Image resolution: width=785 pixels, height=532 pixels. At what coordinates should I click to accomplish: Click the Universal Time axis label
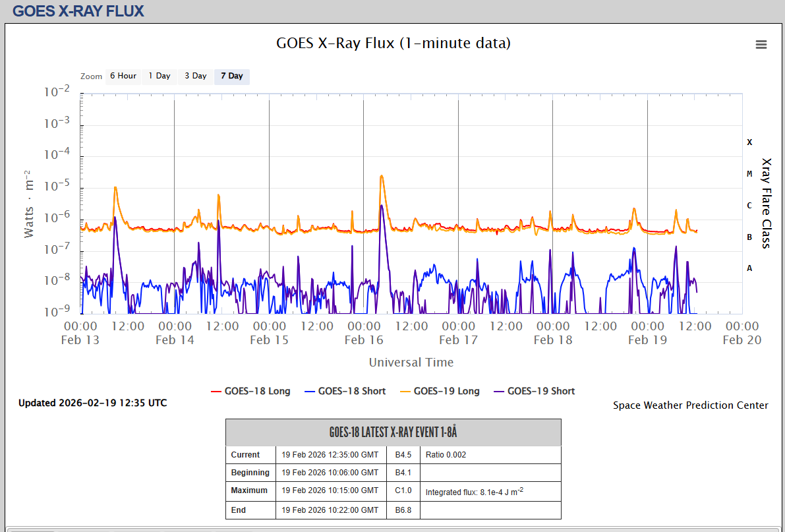pos(411,362)
